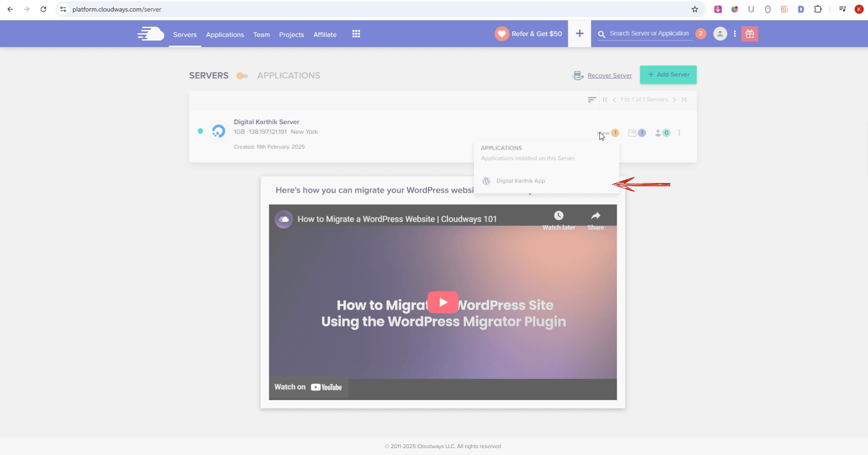Open the Applications nav tab
Viewport: 868px width, 455px height.
click(x=225, y=35)
